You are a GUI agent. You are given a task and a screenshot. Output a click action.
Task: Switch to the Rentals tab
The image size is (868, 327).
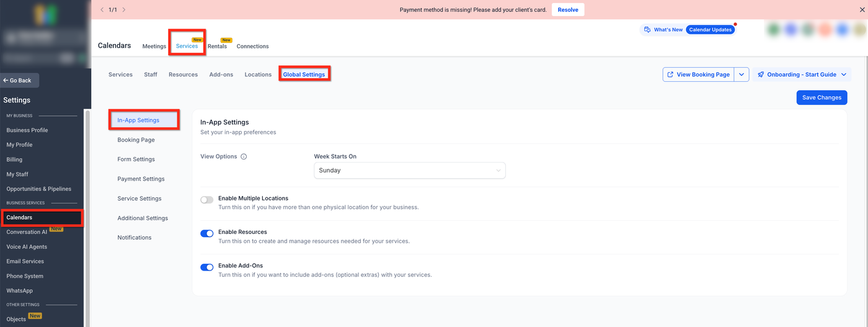[217, 47]
